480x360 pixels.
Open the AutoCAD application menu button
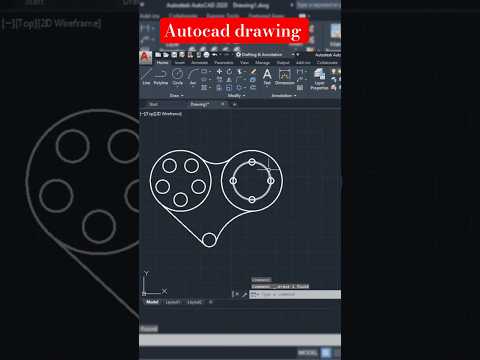pyautogui.click(x=145, y=57)
